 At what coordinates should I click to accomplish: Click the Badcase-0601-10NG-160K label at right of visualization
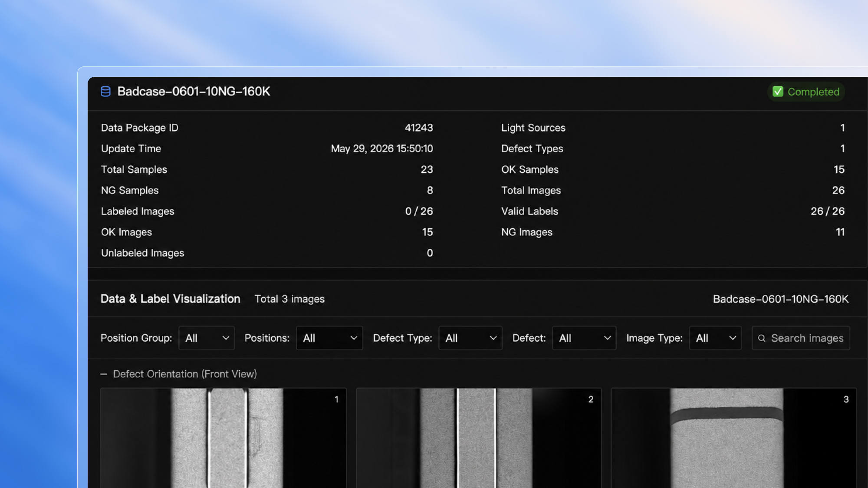[780, 299]
